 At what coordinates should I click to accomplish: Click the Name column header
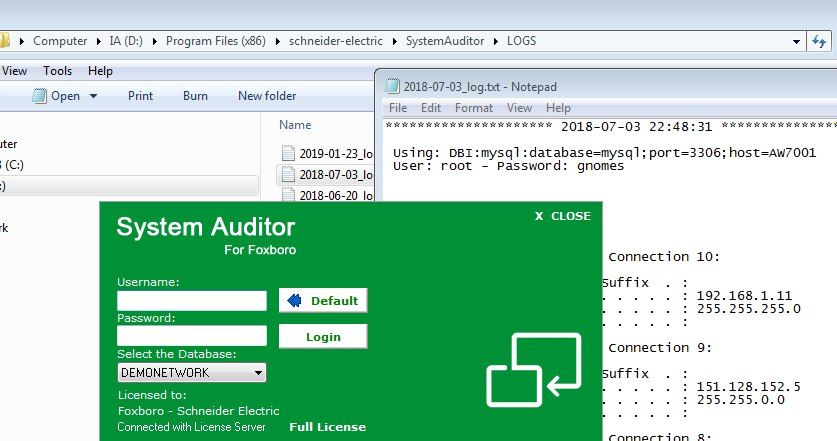[295, 125]
